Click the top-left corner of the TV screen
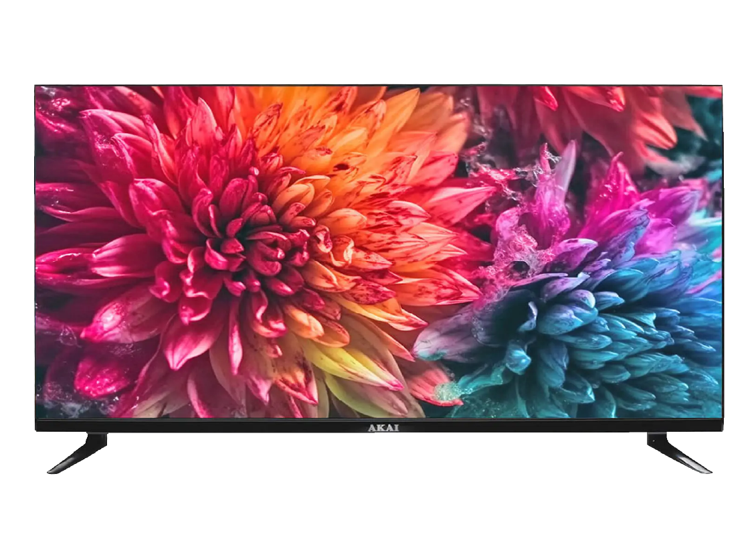 pyautogui.click(x=39, y=89)
